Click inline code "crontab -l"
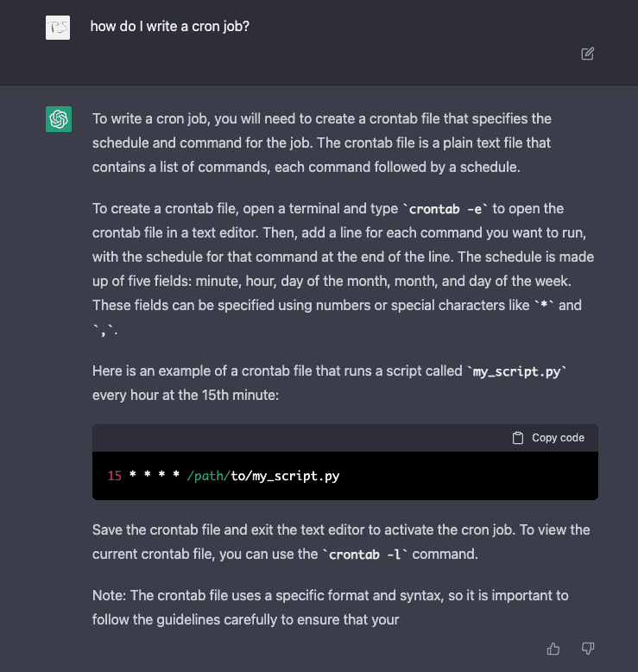Image resolution: width=638 pixels, height=672 pixels. 365,555
